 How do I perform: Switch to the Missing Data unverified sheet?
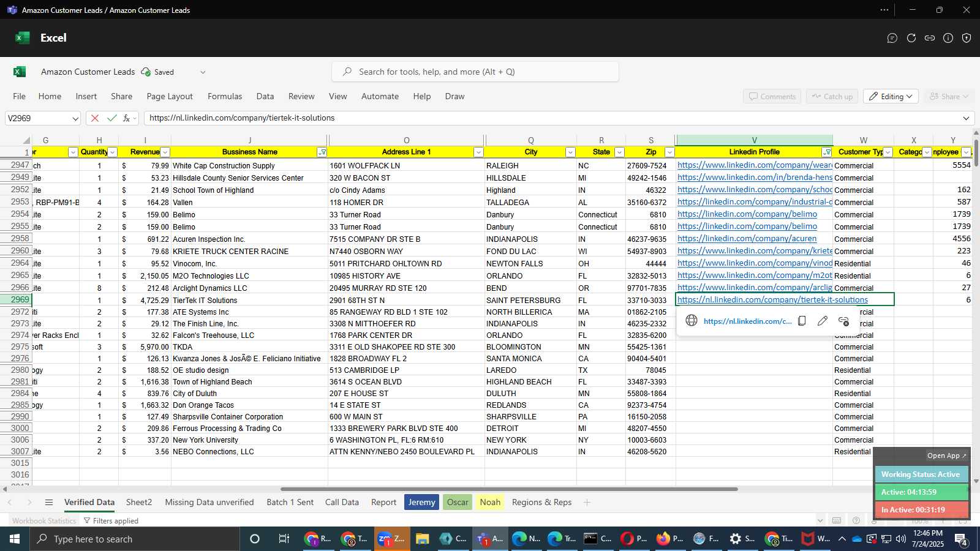click(209, 502)
